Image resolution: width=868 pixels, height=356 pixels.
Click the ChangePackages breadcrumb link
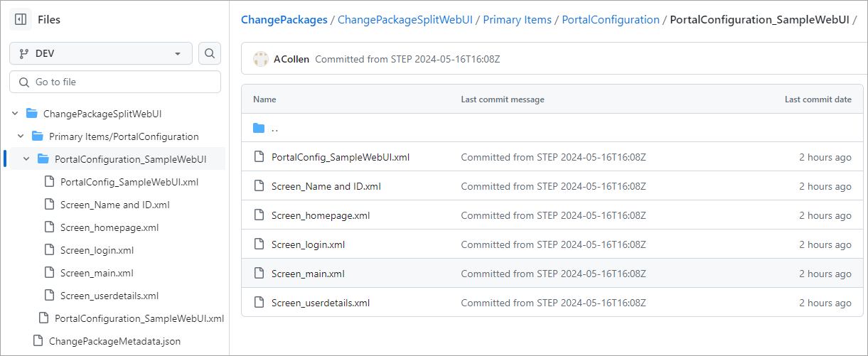click(x=284, y=20)
